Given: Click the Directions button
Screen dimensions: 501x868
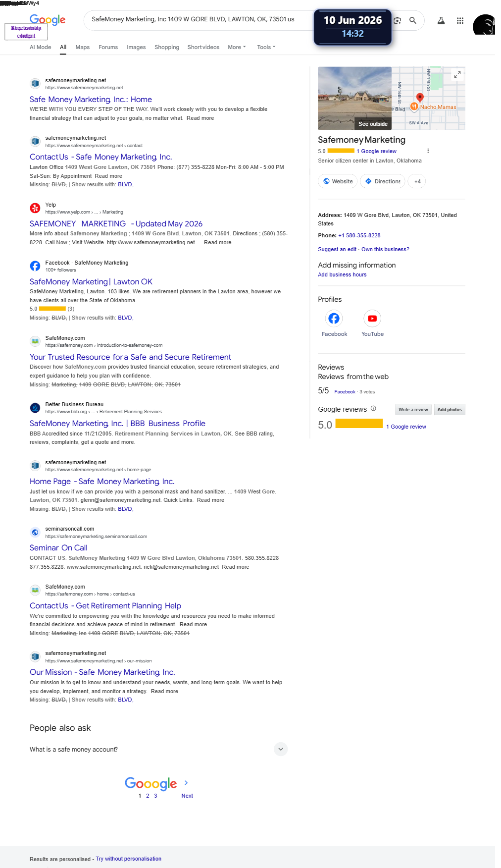Looking at the screenshot, I should pyautogui.click(x=383, y=181).
